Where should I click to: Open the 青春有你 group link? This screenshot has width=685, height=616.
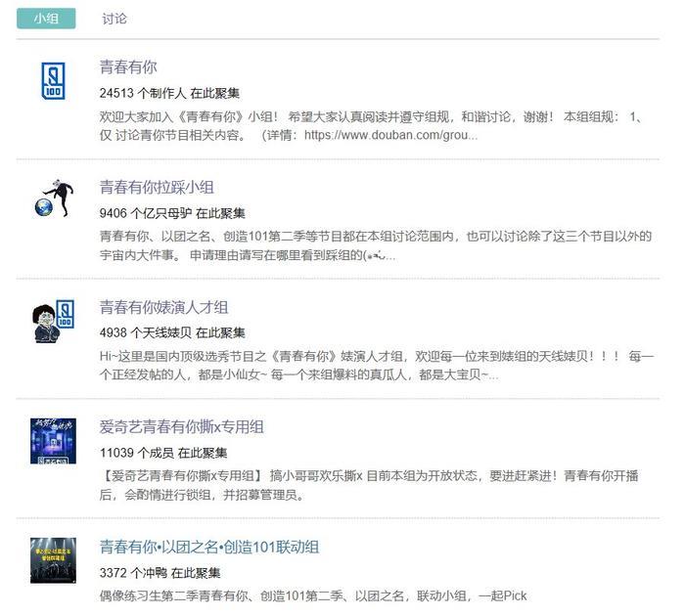[x=128, y=67]
